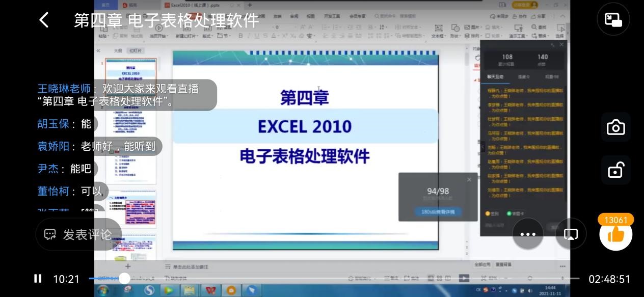Click 答题卡 answer card button
Viewport: 644px width, 297px height.
point(515,214)
